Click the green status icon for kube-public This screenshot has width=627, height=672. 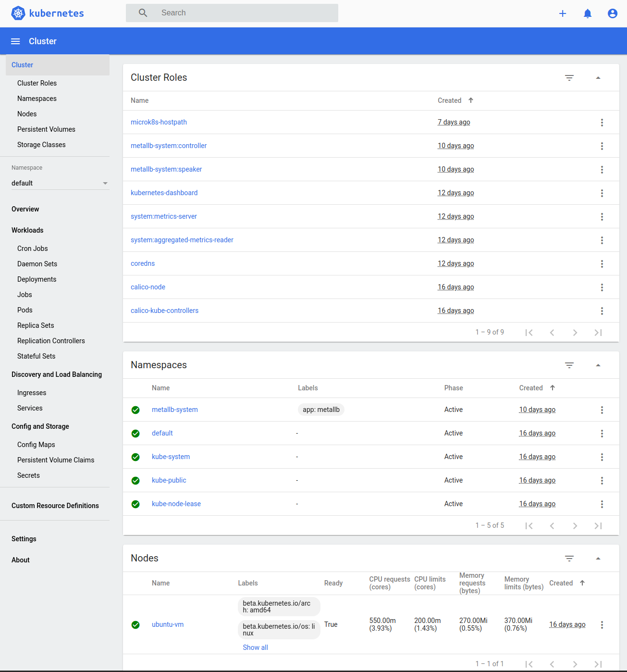pyautogui.click(x=135, y=481)
